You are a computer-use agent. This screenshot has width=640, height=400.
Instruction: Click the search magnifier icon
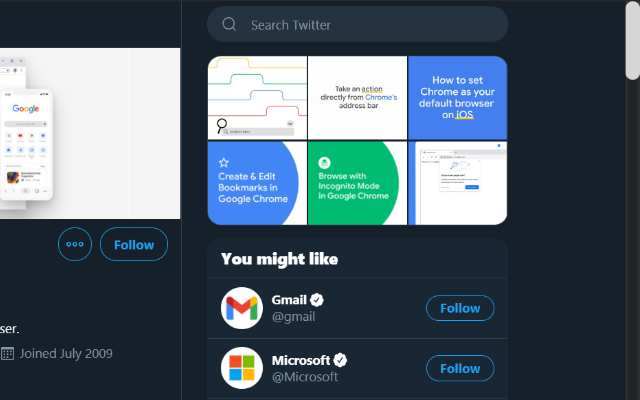pos(229,24)
